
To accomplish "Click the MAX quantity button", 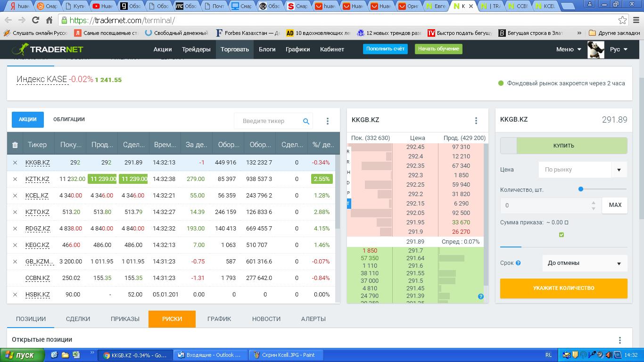I will tap(615, 205).
